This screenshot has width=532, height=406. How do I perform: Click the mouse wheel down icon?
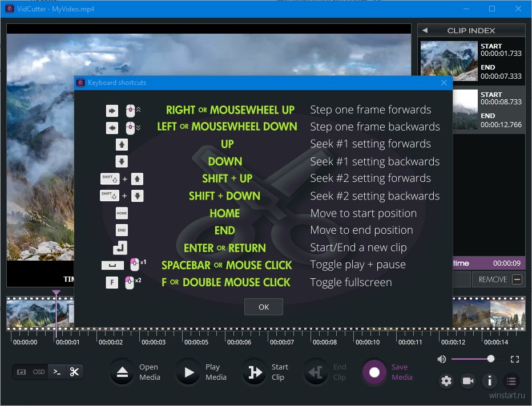(x=133, y=128)
